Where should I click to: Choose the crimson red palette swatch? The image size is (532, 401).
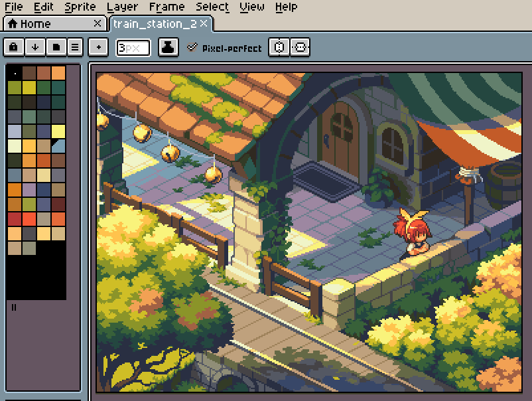click(x=15, y=219)
